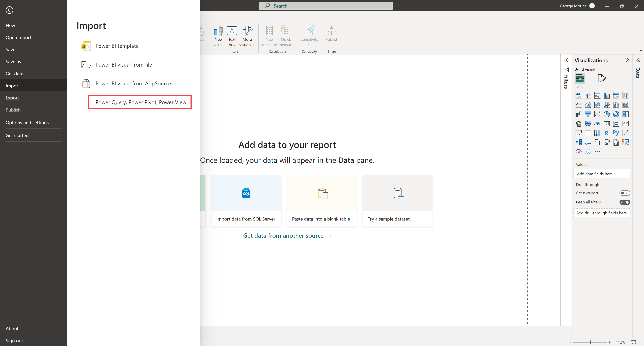Collapse the Visualizations pane with the chevron
The width and height of the screenshot is (644, 346).
627,60
